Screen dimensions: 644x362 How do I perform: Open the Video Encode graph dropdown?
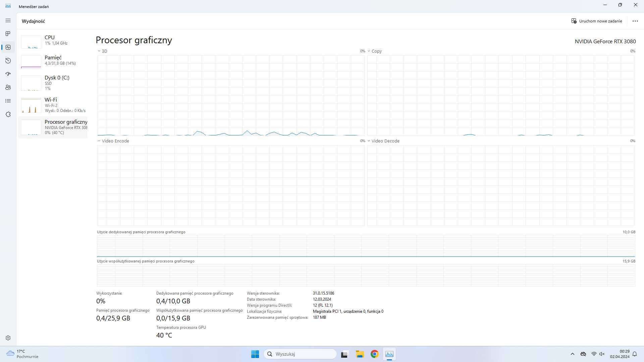[113, 141]
